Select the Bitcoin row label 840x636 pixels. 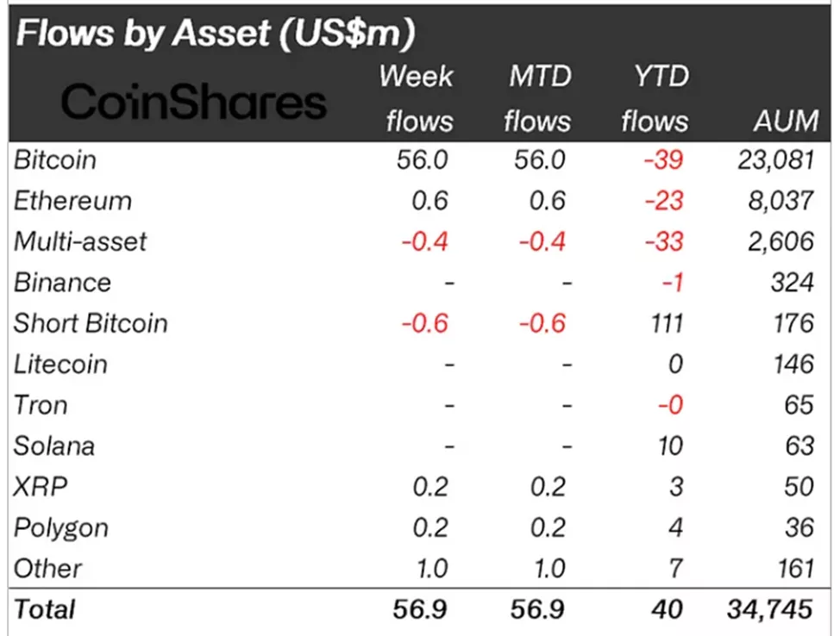point(56,160)
